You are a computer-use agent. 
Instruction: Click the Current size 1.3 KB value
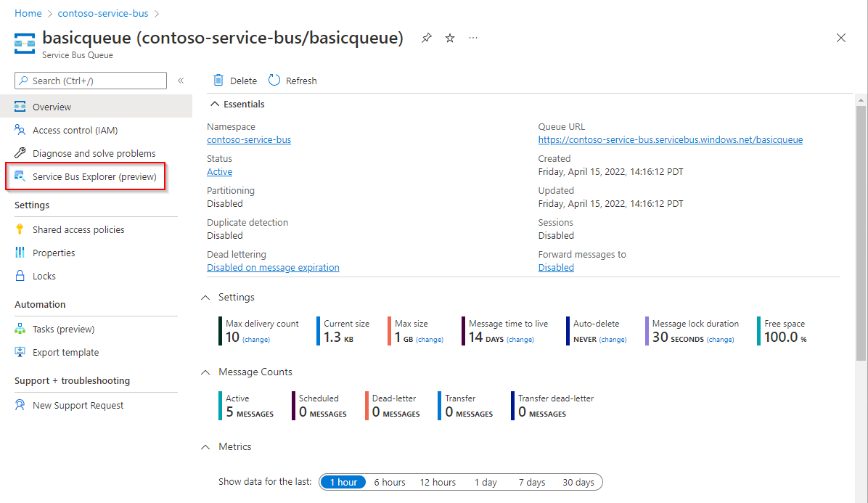coord(338,338)
